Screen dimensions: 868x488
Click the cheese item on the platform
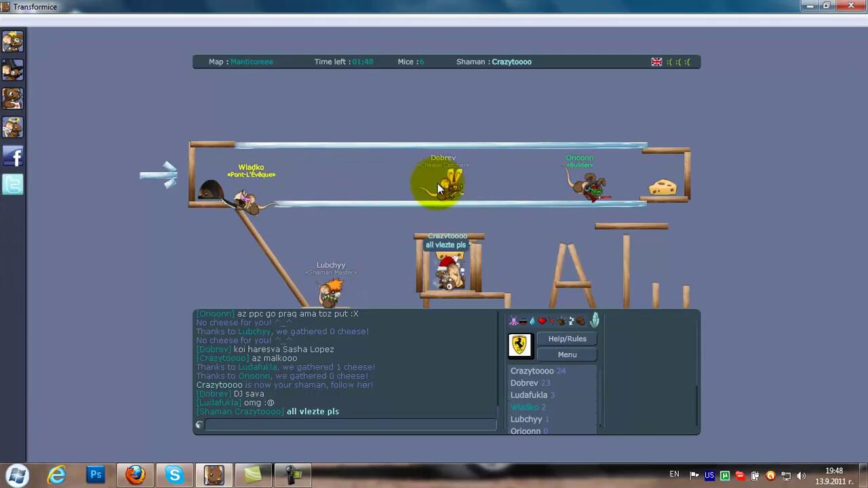(663, 188)
